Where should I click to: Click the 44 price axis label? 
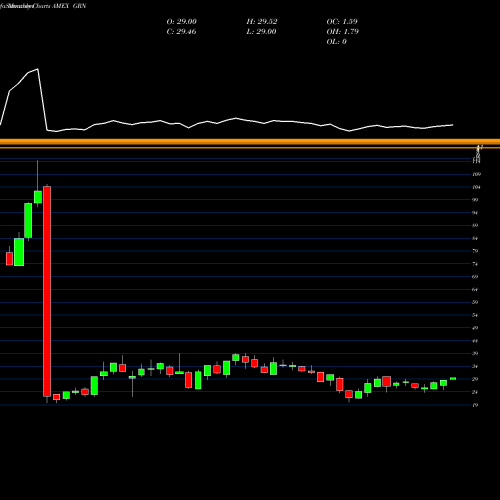click(x=475, y=341)
